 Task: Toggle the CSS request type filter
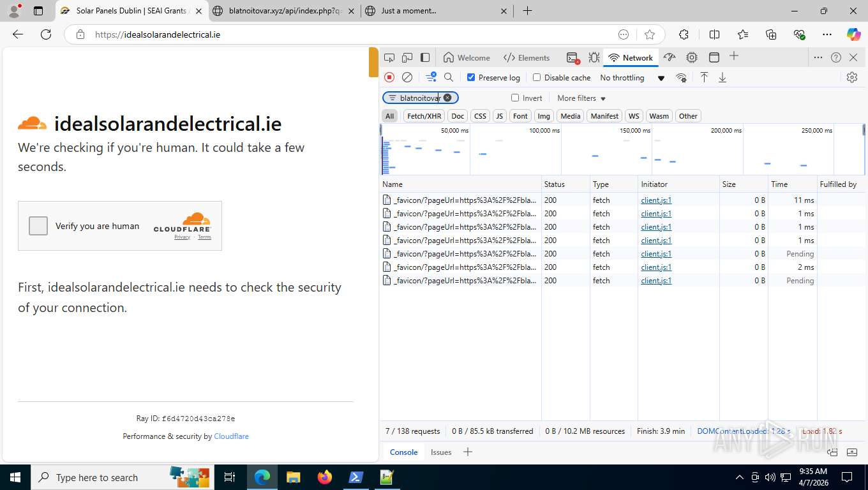(x=480, y=116)
